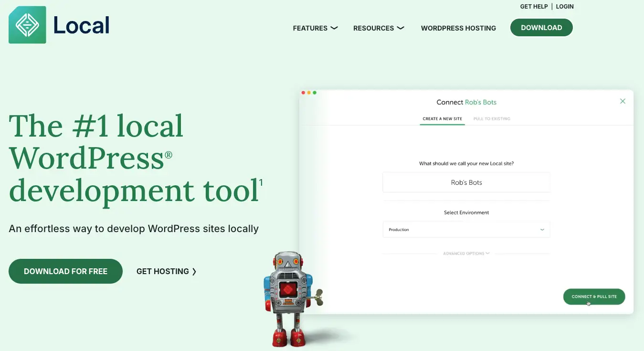Expand the Features chevron arrow
Image resolution: width=644 pixels, height=351 pixels.
pyautogui.click(x=334, y=28)
